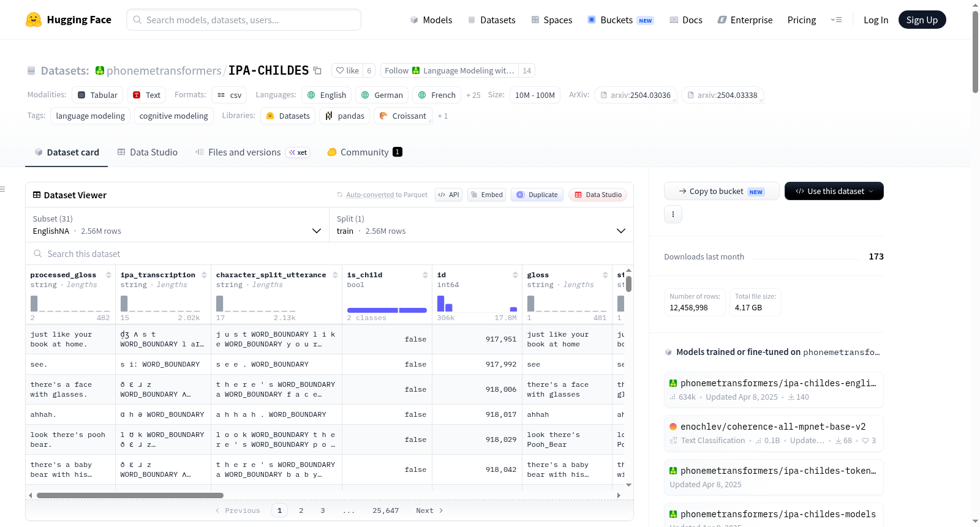Image resolution: width=980 pixels, height=527 pixels.
Task: Open Datasets in top navigation
Action: [x=491, y=20]
